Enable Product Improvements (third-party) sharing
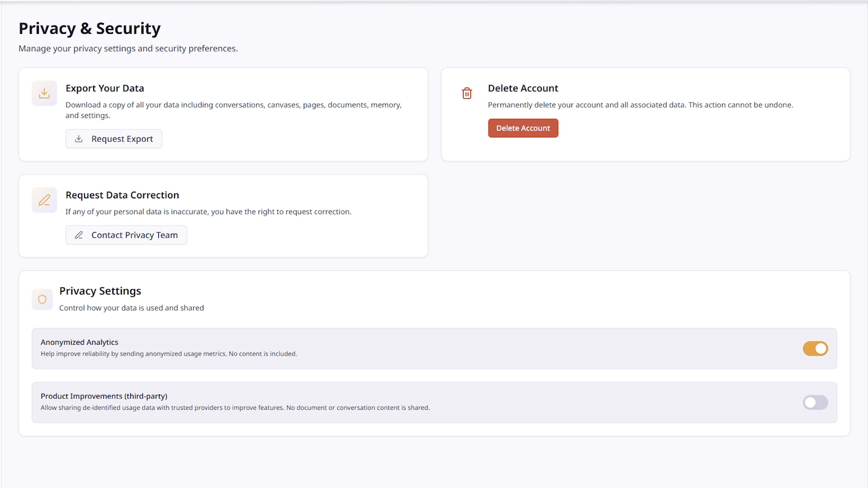 tap(815, 402)
